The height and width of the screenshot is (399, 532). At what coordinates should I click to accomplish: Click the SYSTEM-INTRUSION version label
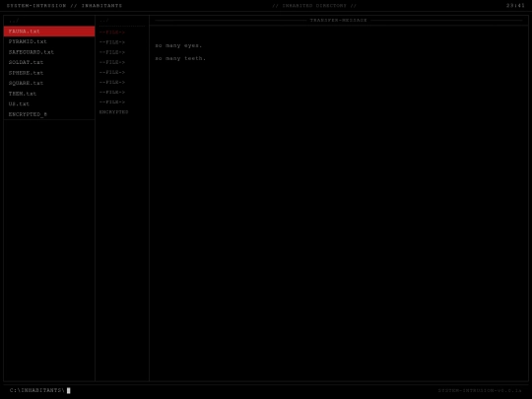coord(480,390)
